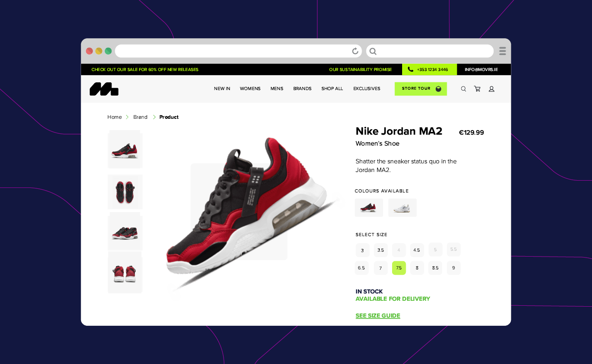Click the search magnifier icon in site header
This screenshot has width=592, height=364.
464,89
